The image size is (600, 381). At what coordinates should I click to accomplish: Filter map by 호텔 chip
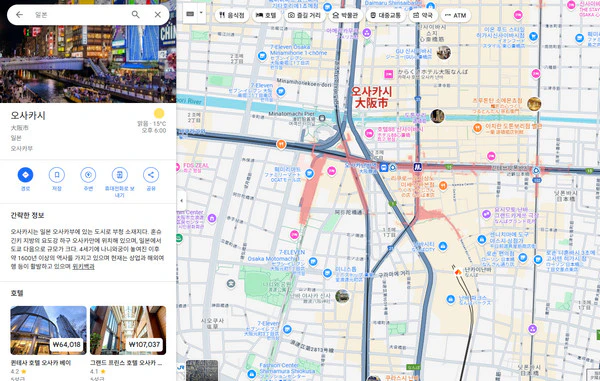point(266,15)
